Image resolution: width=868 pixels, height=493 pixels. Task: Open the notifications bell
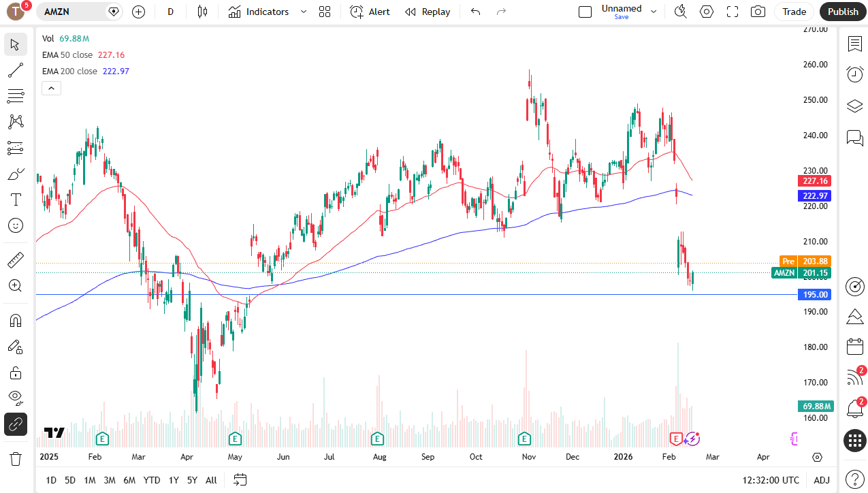click(x=855, y=409)
